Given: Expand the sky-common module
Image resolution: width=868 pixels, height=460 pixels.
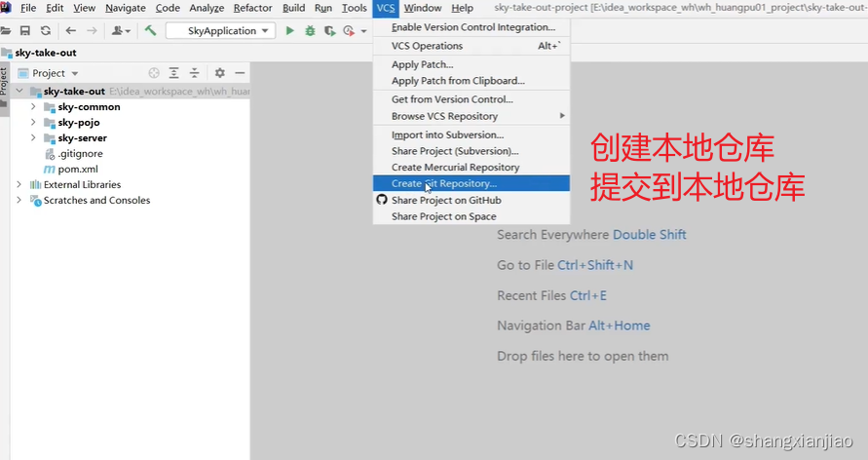Looking at the screenshot, I should coord(33,106).
